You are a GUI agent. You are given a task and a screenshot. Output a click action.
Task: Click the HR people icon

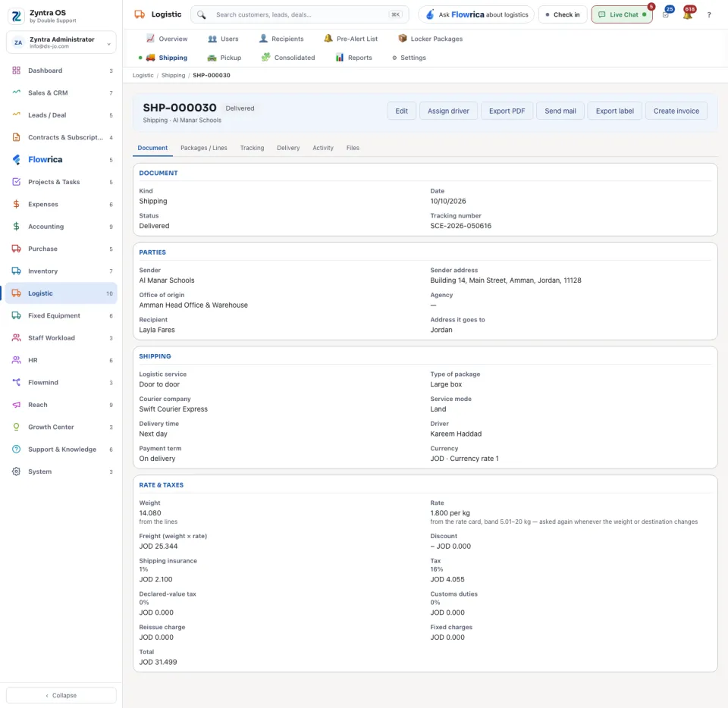(16, 360)
